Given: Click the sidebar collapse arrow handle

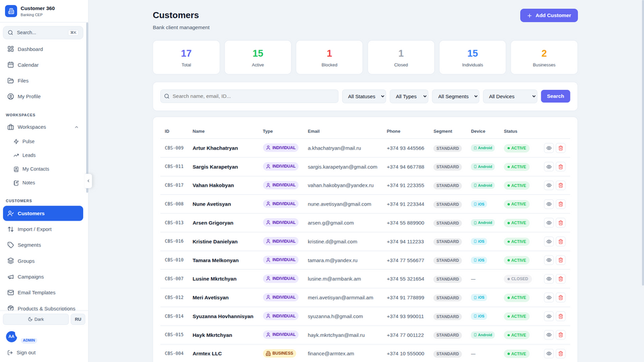Looking at the screenshot, I should [88, 181].
